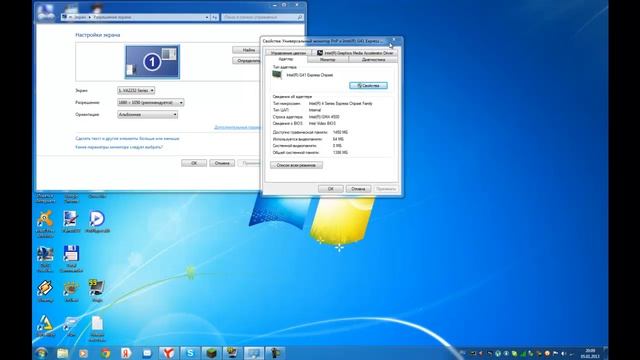Open the Экран display selection dropdown
Screen dimensions: 640x360
click(x=136, y=90)
